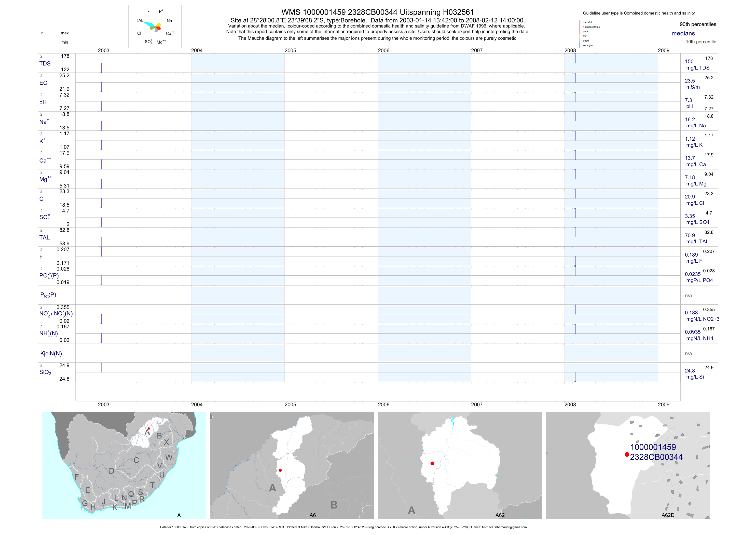Click the report title WMS 1000001459
This screenshot has height=535, width=756.
coord(377,12)
